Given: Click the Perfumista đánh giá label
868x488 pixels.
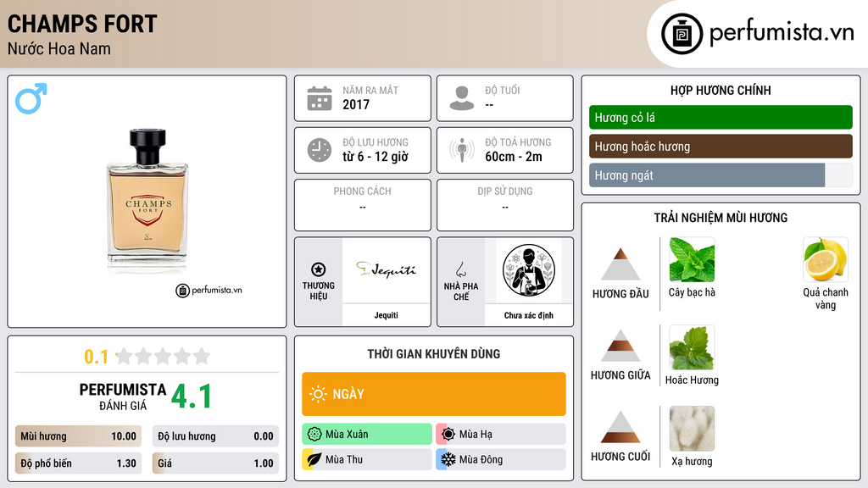Looking at the screenshot, I should pos(123,396).
